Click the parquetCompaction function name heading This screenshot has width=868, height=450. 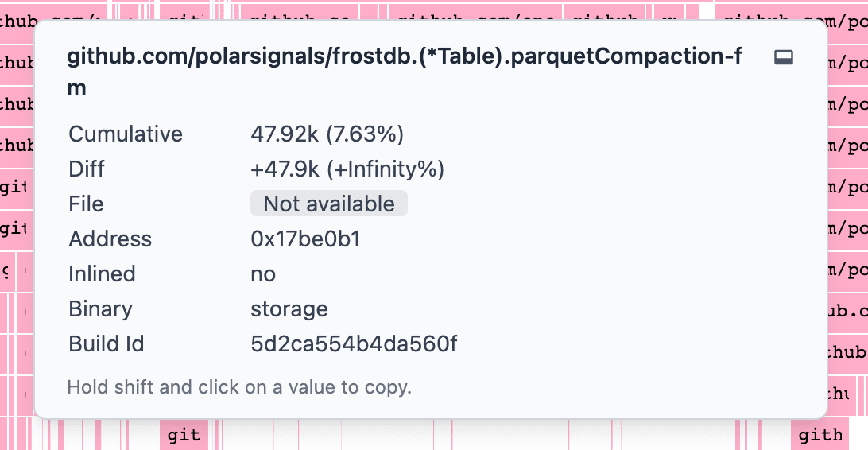click(405, 56)
